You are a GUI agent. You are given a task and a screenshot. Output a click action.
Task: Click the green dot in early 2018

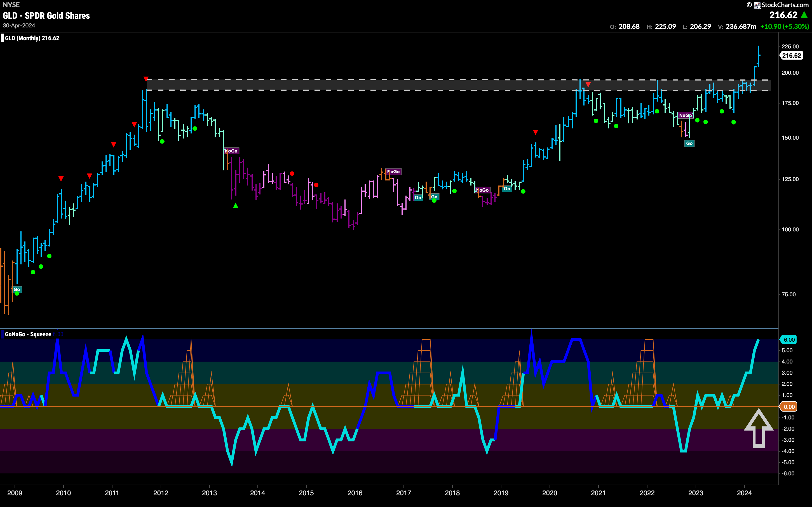point(454,191)
